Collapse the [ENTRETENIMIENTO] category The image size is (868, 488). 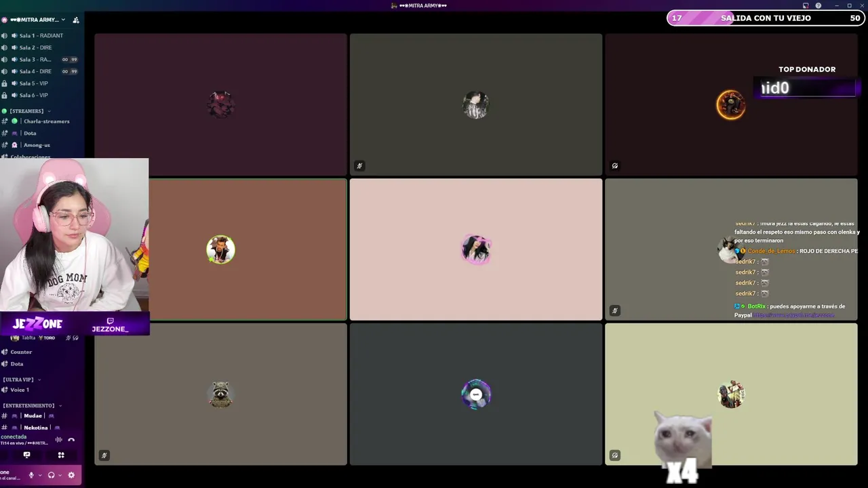[33, 405]
